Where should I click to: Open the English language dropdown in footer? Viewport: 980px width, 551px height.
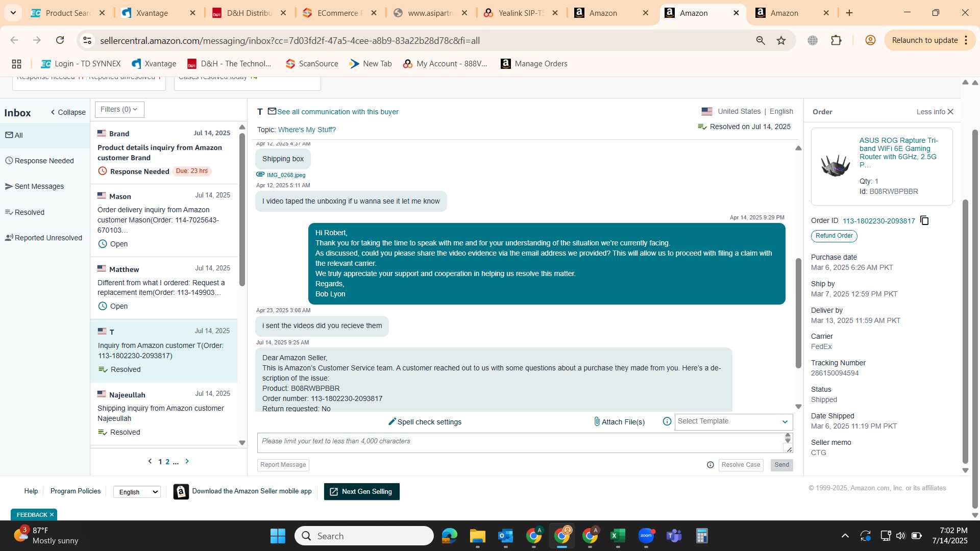pyautogui.click(x=137, y=492)
